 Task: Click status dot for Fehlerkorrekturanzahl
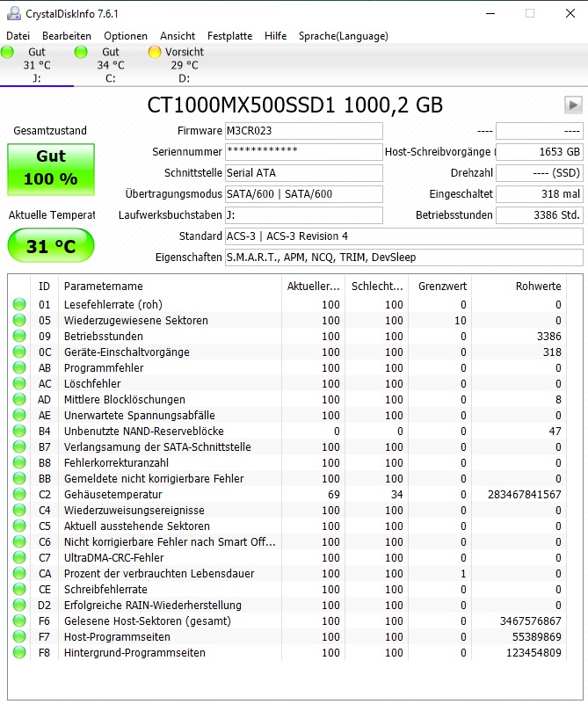pos(19,462)
